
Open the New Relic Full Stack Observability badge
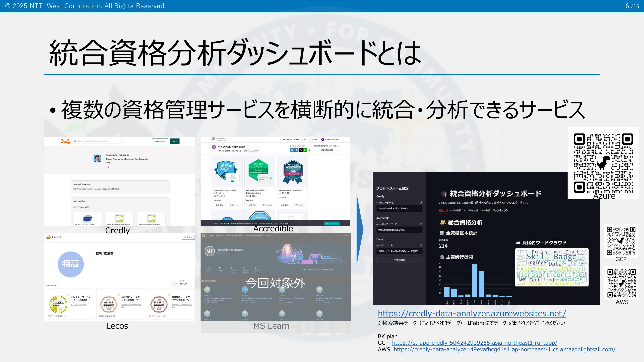pos(260,171)
